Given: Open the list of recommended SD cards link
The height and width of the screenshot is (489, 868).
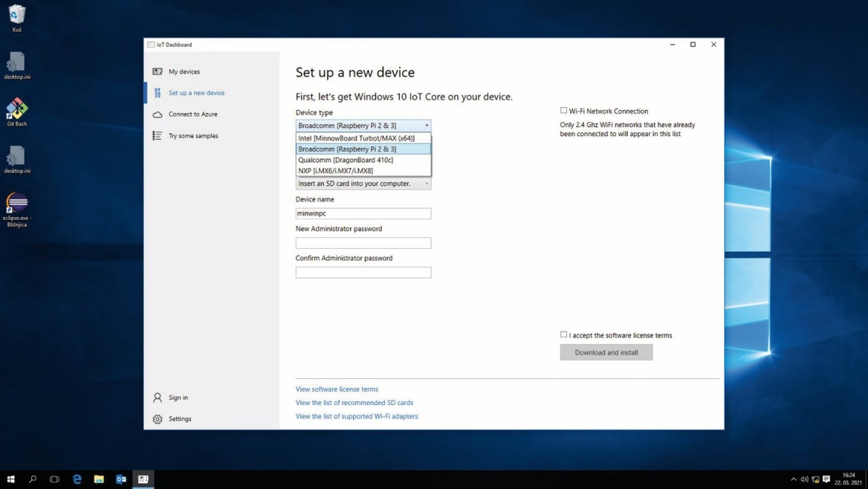Looking at the screenshot, I should (354, 403).
